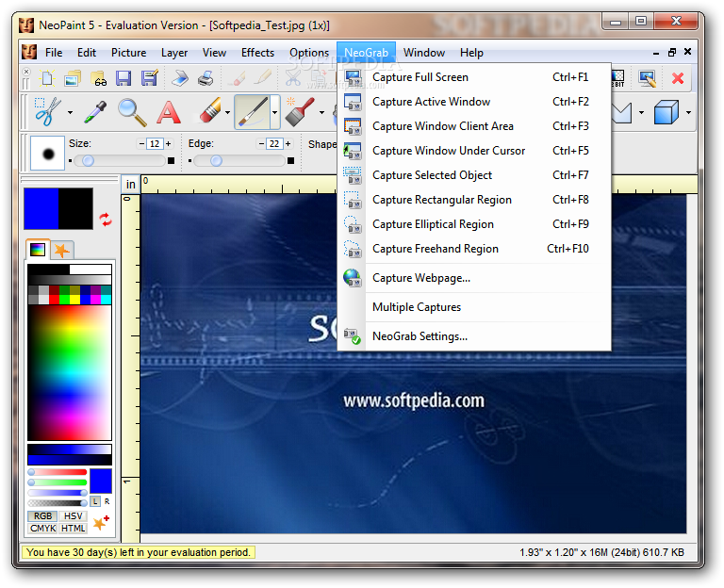
Task: Click the bit depth color mode icon
Action: pyautogui.click(x=617, y=78)
